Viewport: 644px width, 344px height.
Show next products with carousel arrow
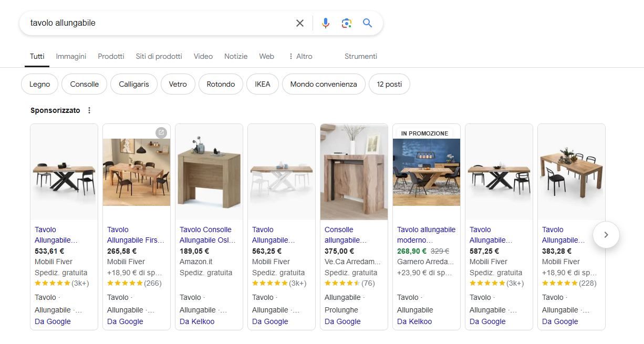[606, 235]
